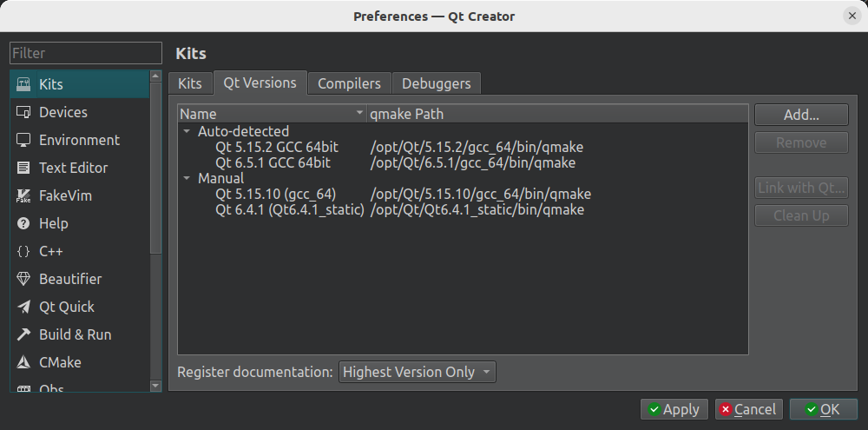This screenshot has height=430, width=868.
Task: Open the Beautifier category
Action: (80, 279)
